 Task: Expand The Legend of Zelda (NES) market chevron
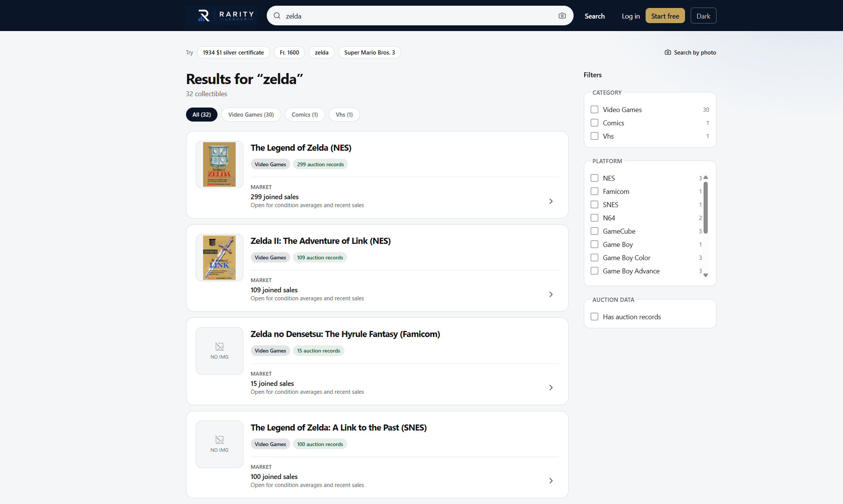(551, 201)
